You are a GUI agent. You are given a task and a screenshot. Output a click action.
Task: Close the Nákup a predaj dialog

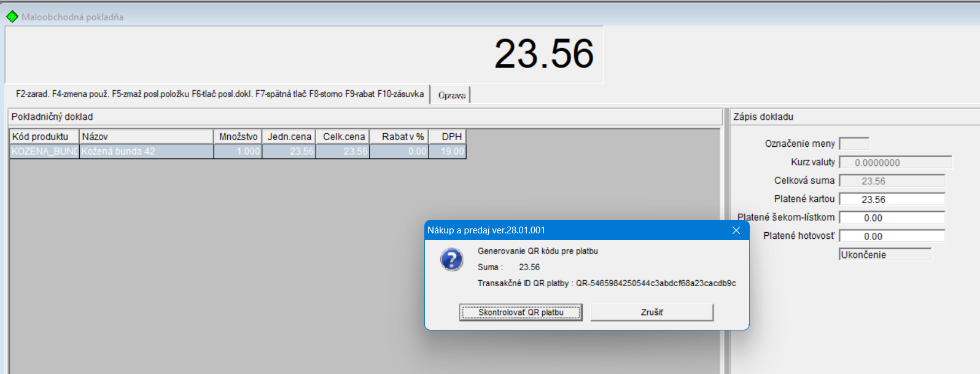pyautogui.click(x=736, y=230)
